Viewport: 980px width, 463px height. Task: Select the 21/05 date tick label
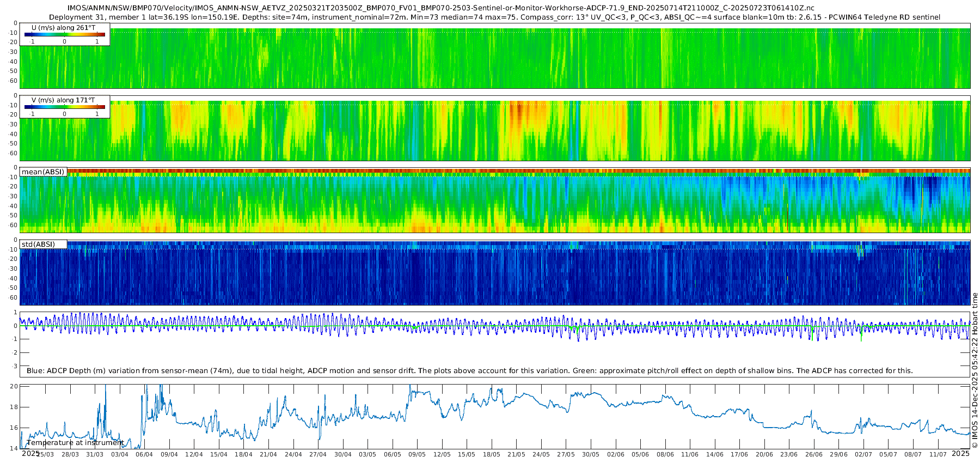tap(516, 455)
